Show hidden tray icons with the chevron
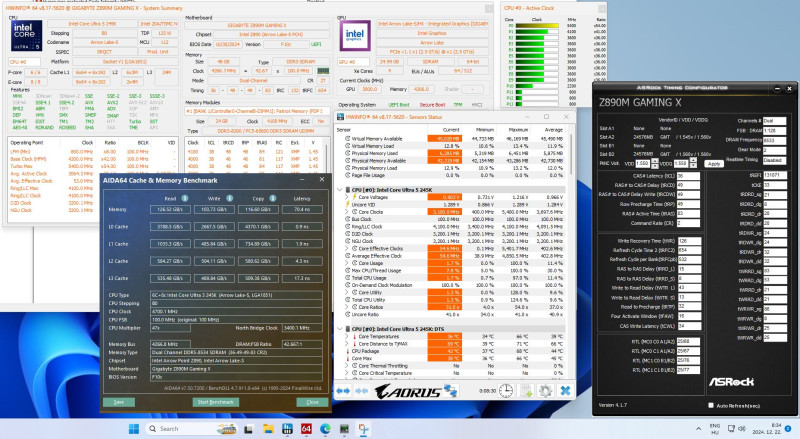 click(x=698, y=429)
